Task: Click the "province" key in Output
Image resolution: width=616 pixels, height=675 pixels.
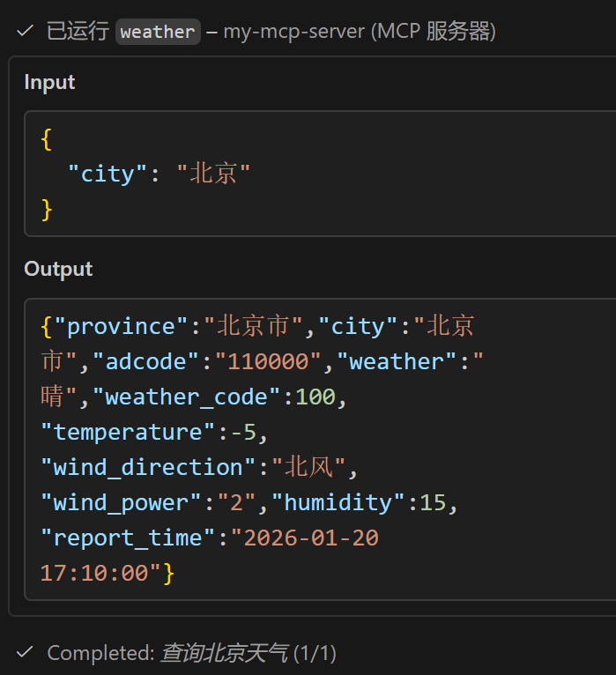Action: [x=122, y=326]
